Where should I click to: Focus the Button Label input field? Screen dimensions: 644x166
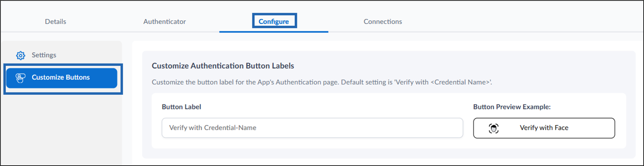[x=312, y=128]
